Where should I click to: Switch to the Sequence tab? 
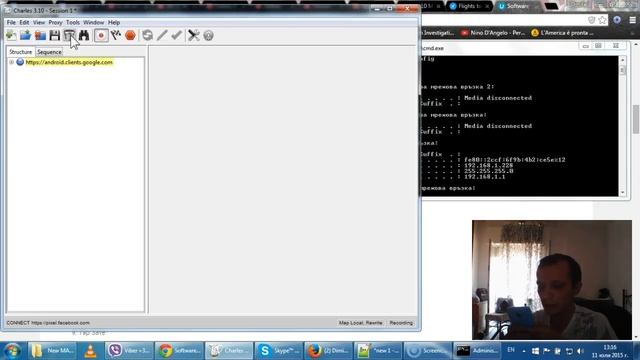pos(49,52)
